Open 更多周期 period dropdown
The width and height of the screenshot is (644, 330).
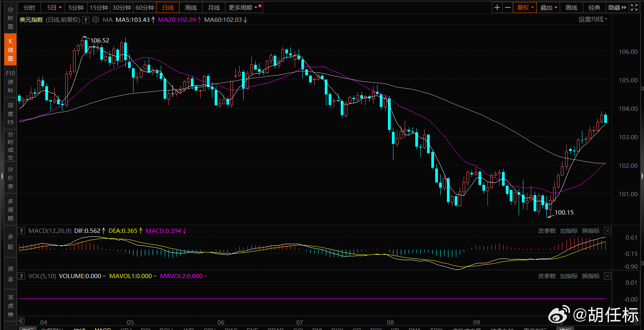point(243,7)
